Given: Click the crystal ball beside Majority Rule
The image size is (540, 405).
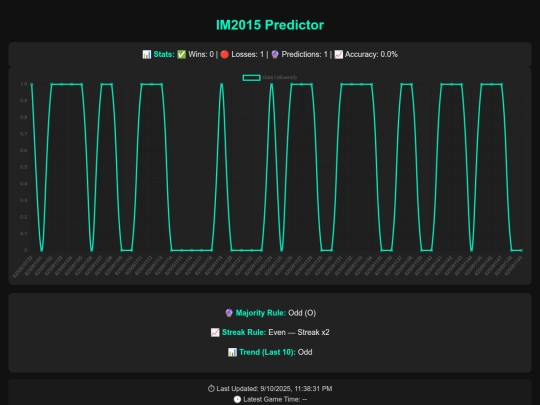Looking at the screenshot, I should pyautogui.click(x=229, y=313).
